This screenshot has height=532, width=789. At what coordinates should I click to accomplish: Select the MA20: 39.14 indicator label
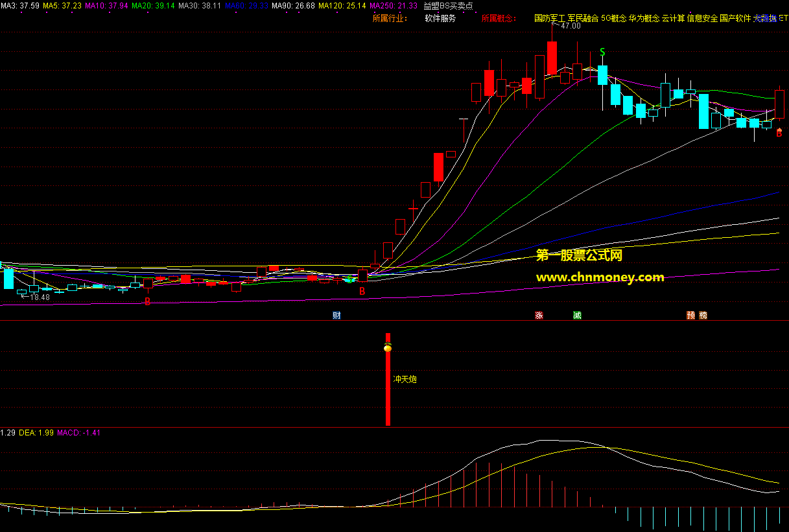tap(153, 6)
